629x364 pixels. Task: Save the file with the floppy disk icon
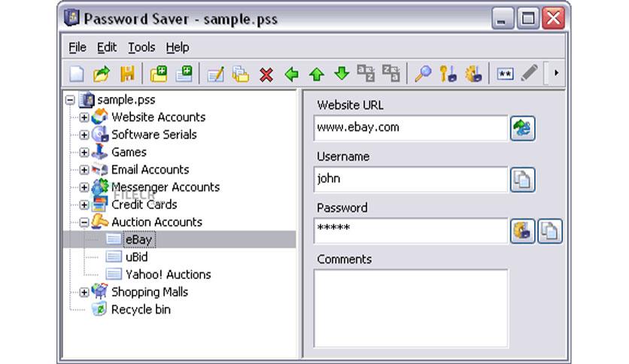pyautogui.click(x=127, y=74)
